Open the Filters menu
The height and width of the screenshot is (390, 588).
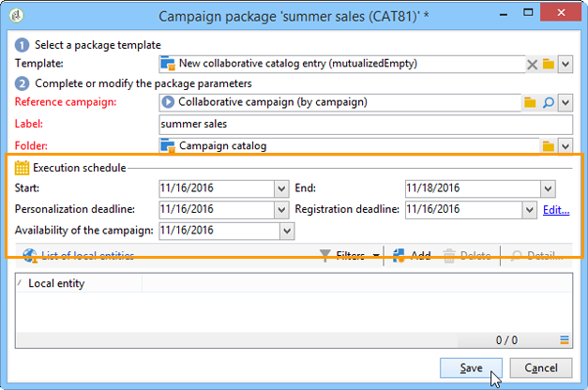350,255
